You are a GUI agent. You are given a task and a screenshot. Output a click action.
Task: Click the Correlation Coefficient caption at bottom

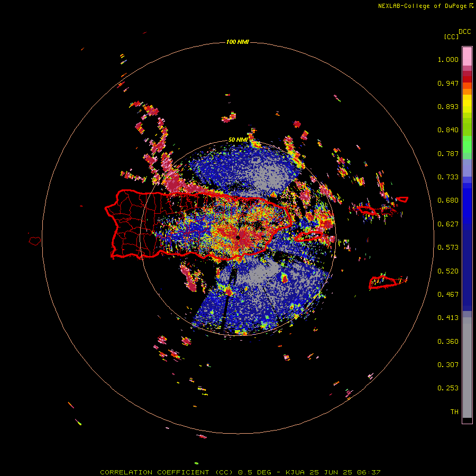click(x=241, y=472)
